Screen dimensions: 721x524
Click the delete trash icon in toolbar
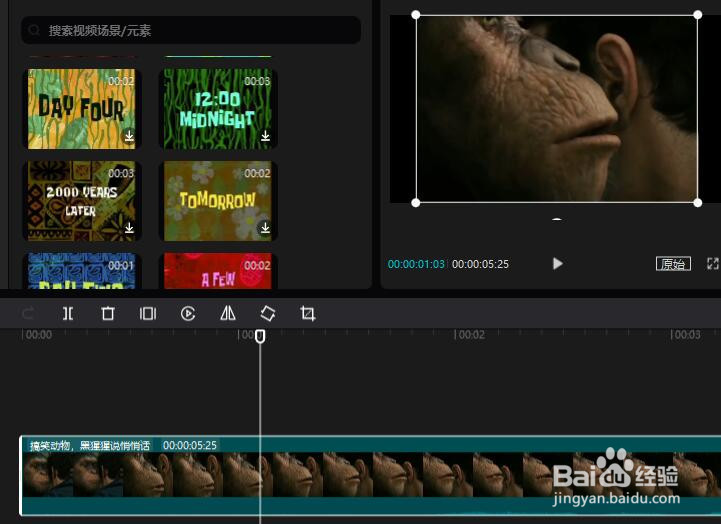click(108, 313)
